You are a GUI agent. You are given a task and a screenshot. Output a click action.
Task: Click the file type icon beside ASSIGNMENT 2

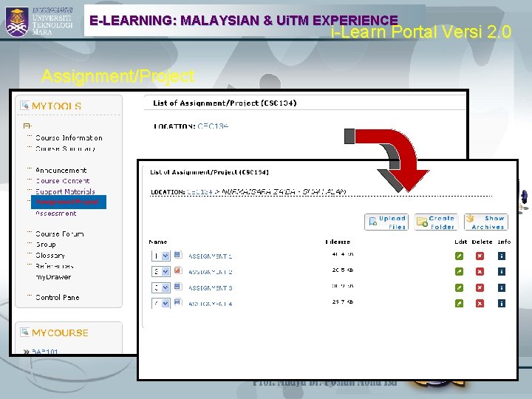[177, 270]
